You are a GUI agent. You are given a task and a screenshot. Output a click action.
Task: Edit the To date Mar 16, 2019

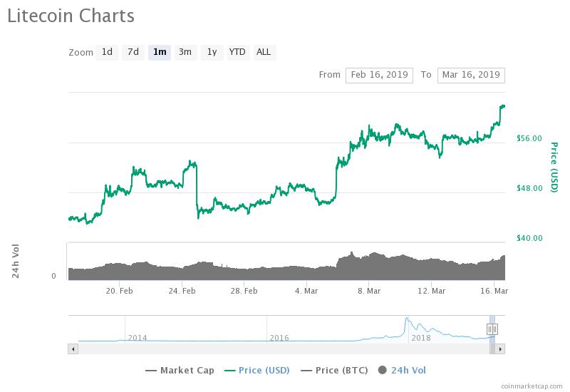click(x=471, y=75)
